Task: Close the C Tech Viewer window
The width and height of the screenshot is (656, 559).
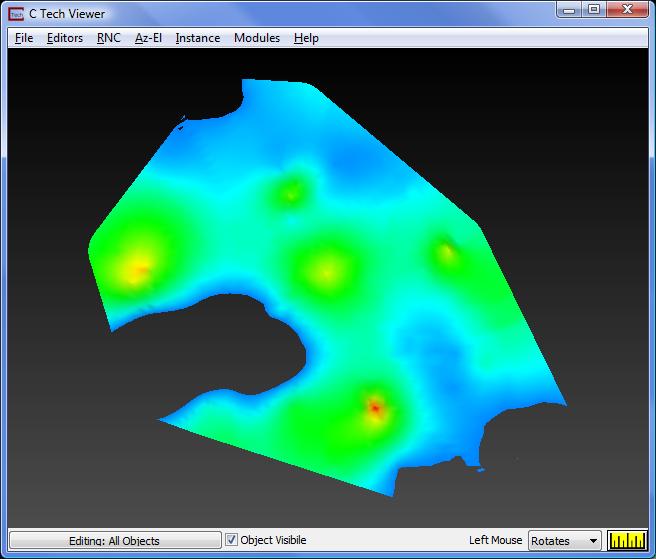Action: click(627, 10)
